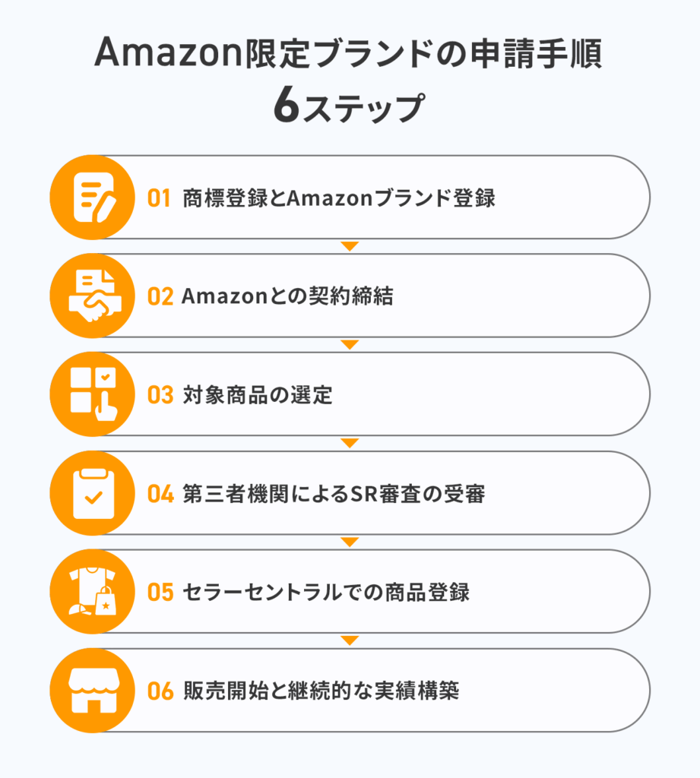Click the orange arrow below step 04

coord(350,542)
